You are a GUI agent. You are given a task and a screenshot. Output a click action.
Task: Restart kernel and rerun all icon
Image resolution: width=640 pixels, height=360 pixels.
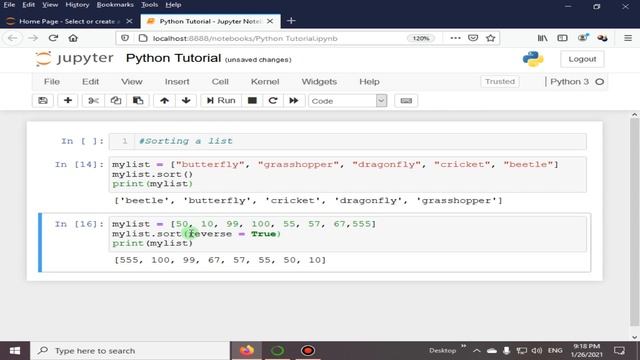point(294,101)
